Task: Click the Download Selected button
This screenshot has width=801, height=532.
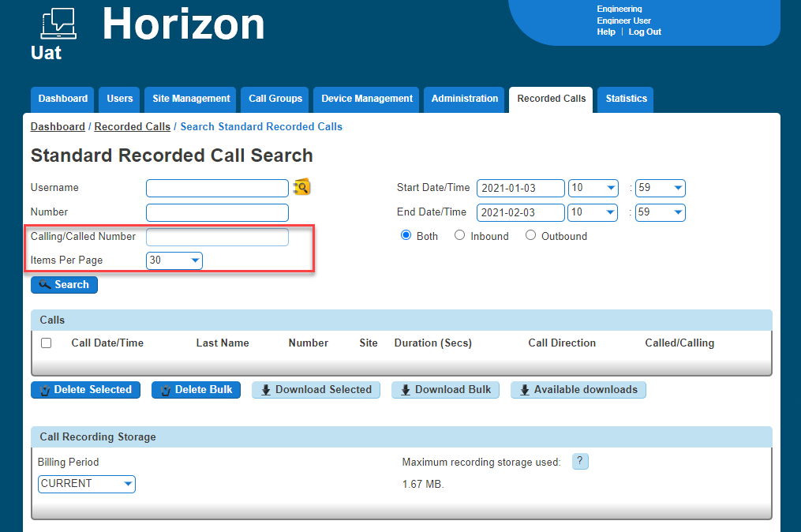Action: pyautogui.click(x=316, y=390)
